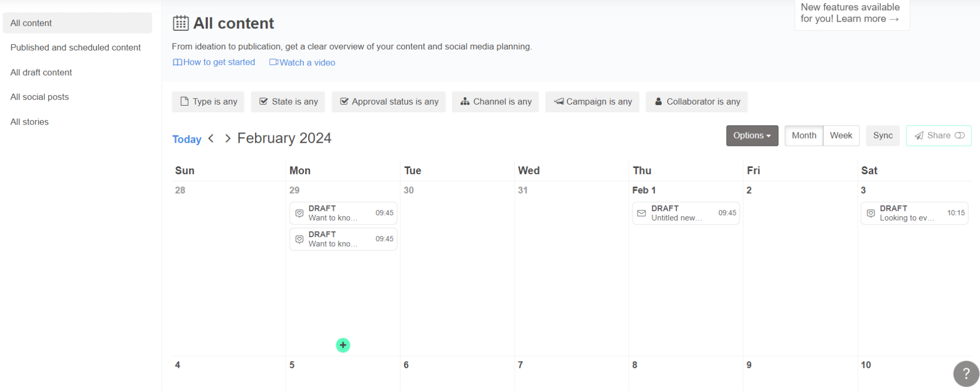Open the 'Channel is any' filter
Image resolution: width=980 pixels, height=391 pixels.
coord(495,101)
